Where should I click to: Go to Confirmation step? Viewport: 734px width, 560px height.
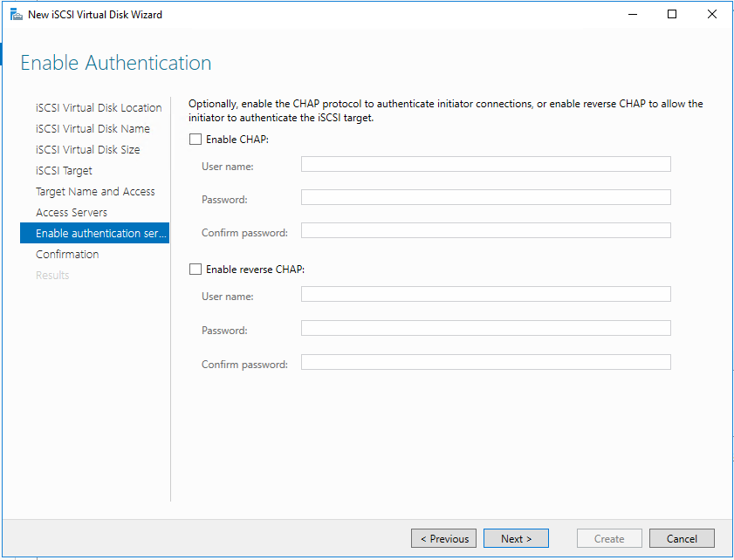67,254
